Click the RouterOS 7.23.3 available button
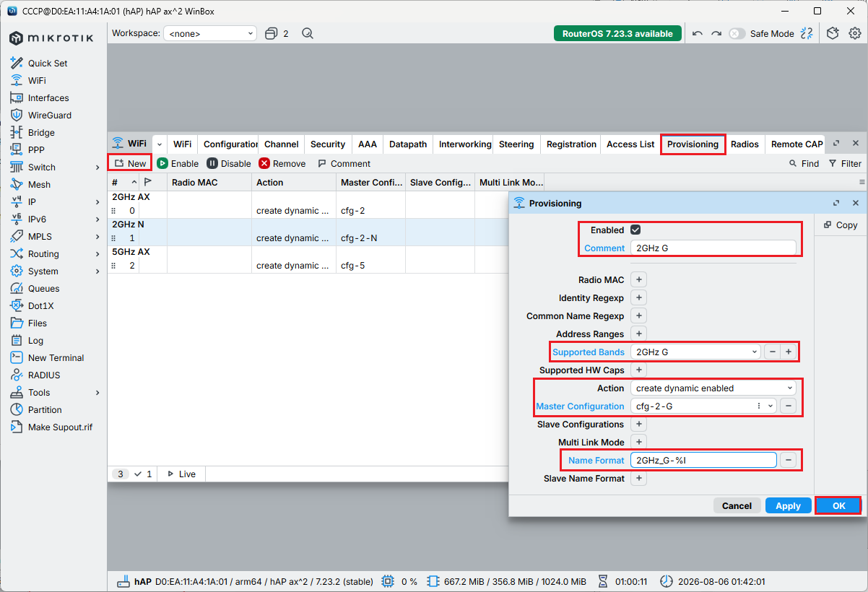The width and height of the screenshot is (868, 592). [617, 33]
